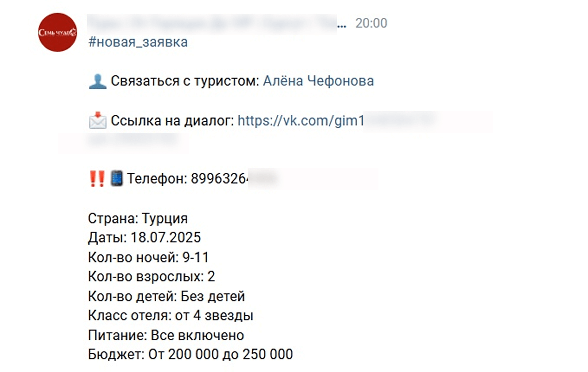588x372 pixels.
Task: Click the red double exclamation icon
Action: [97, 179]
